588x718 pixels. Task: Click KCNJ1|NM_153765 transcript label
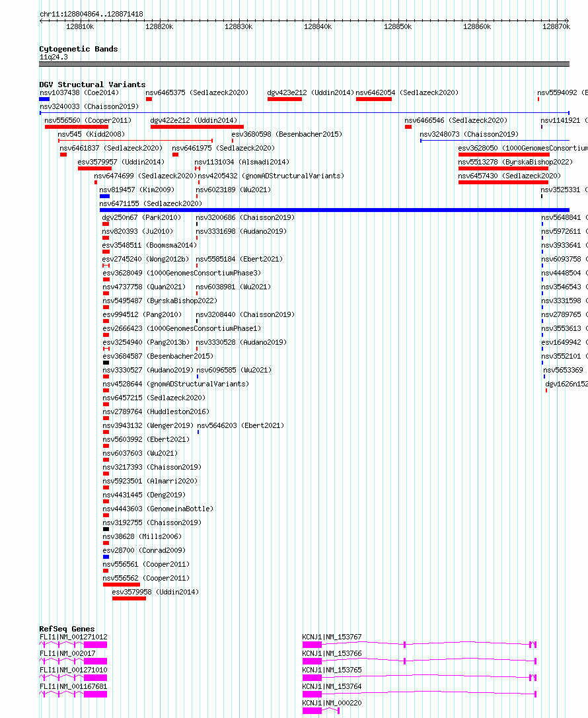coord(332,670)
